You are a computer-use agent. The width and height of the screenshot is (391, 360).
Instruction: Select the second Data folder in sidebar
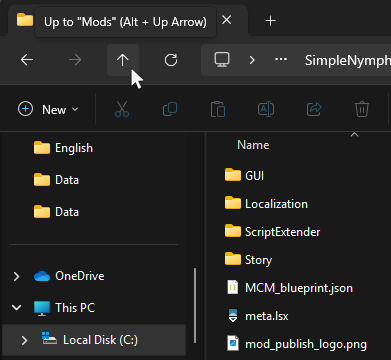(x=57, y=212)
